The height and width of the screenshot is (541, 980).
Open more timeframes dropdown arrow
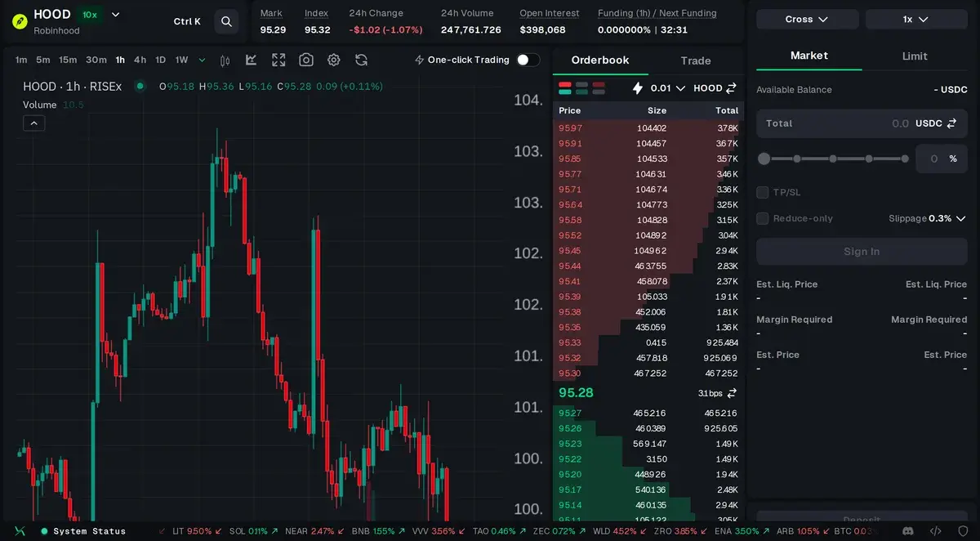click(x=202, y=60)
